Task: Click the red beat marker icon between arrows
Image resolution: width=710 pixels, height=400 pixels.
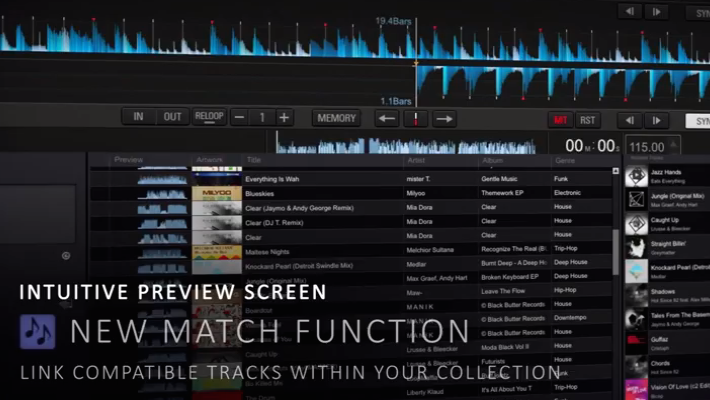Action: [x=415, y=119]
